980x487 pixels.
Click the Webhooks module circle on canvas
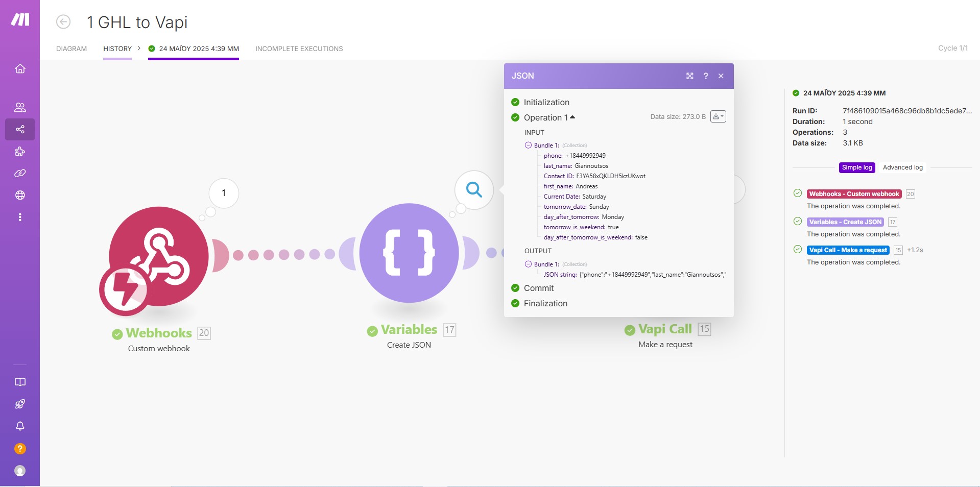[x=158, y=256]
